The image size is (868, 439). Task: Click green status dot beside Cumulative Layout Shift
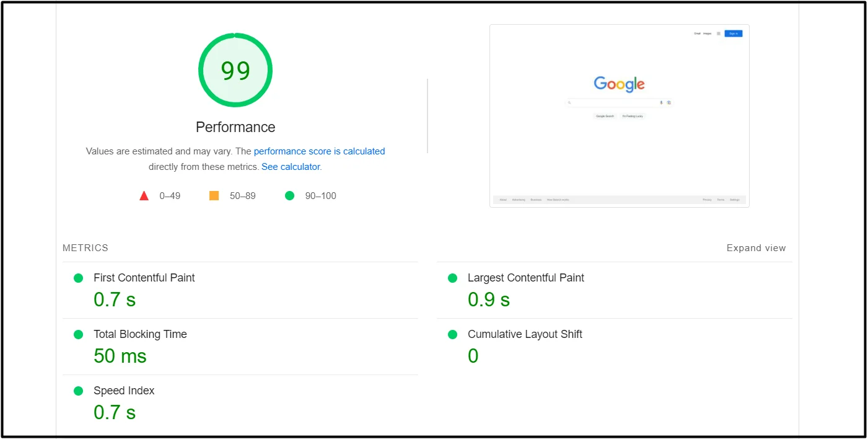tap(453, 335)
